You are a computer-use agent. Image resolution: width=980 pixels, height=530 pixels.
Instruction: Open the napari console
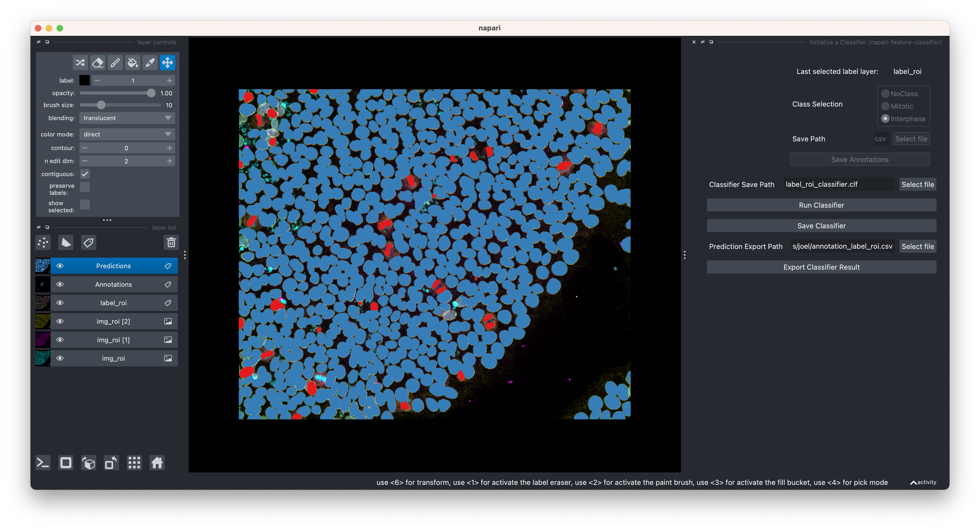[43, 463]
